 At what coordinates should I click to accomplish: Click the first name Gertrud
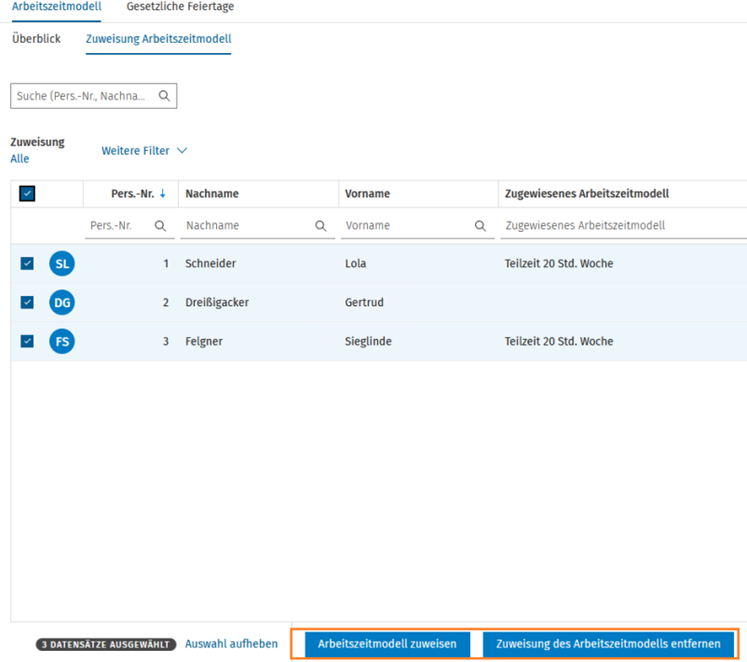coord(364,302)
